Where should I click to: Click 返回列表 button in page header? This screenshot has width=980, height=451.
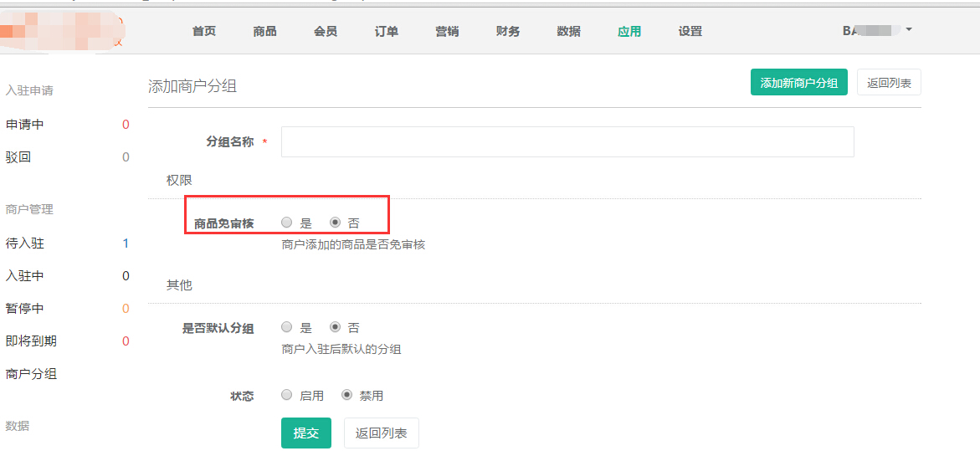coord(888,83)
